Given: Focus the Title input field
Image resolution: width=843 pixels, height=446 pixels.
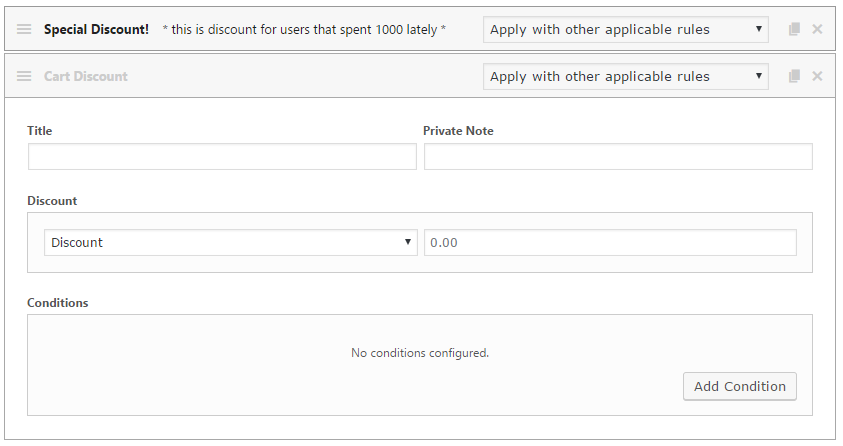Looking at the screenshot, I should tap(222, 156).
